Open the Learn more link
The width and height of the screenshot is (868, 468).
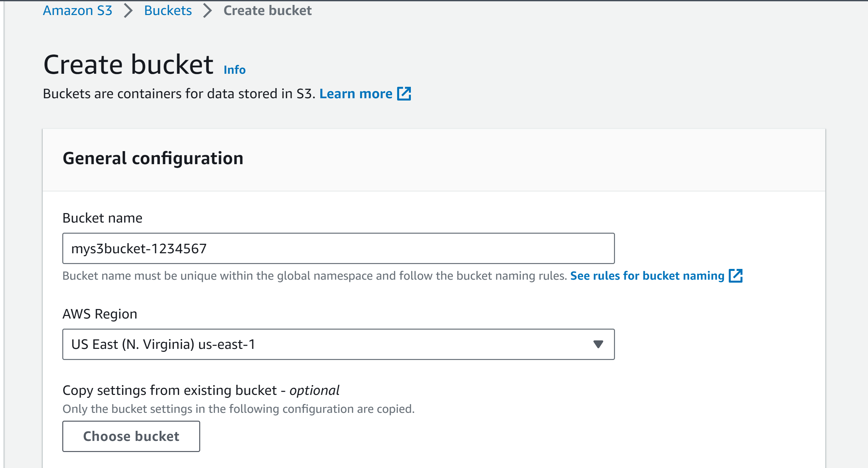tap(356, 94)
